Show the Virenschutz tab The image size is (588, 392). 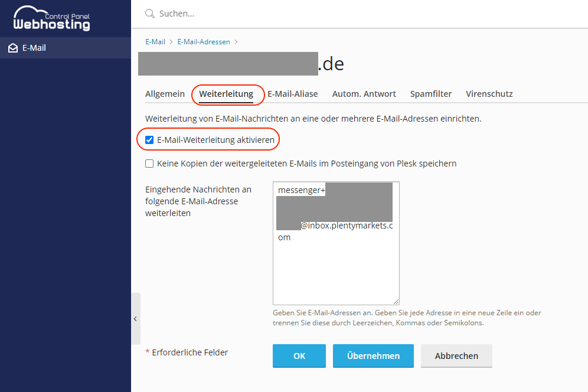(489, 94)
